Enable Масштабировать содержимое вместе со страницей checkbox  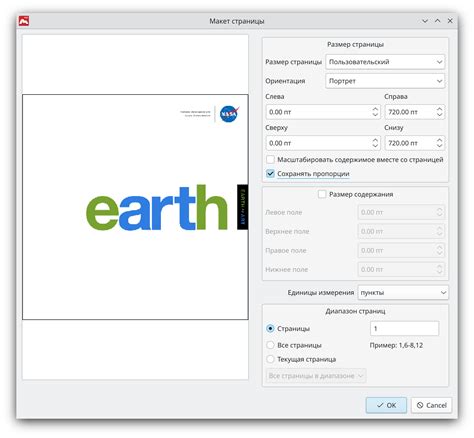pyautogui.click(x=270, y=159)
